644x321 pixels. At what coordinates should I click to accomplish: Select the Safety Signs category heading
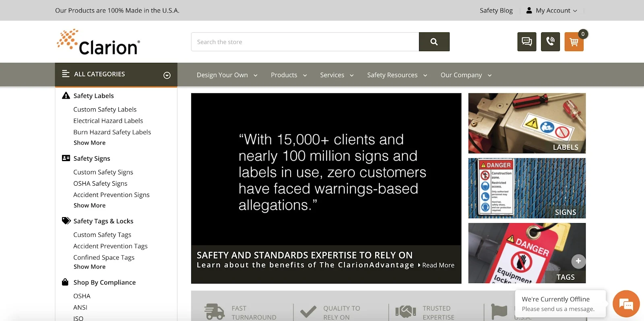tap(92, 159)
